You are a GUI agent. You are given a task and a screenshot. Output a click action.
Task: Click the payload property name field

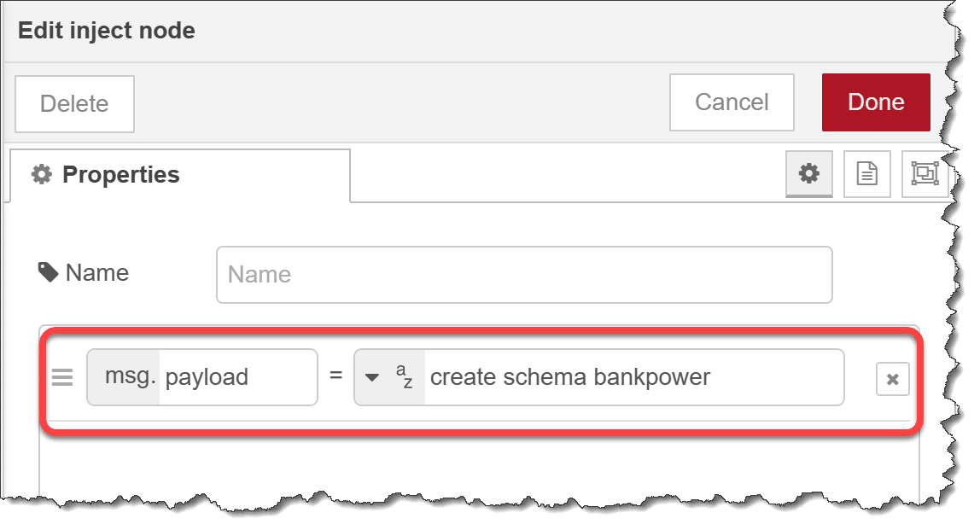[x=237, y=377]
